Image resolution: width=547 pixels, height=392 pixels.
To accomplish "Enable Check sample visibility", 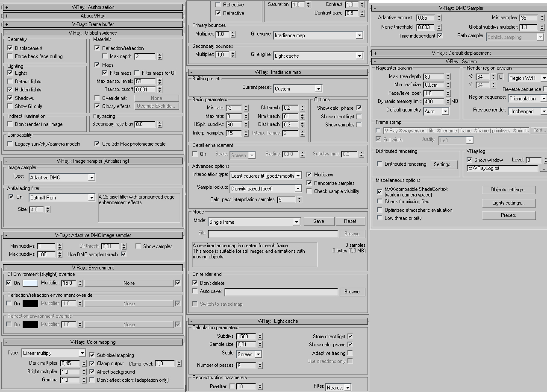I will tap(309, 191).
